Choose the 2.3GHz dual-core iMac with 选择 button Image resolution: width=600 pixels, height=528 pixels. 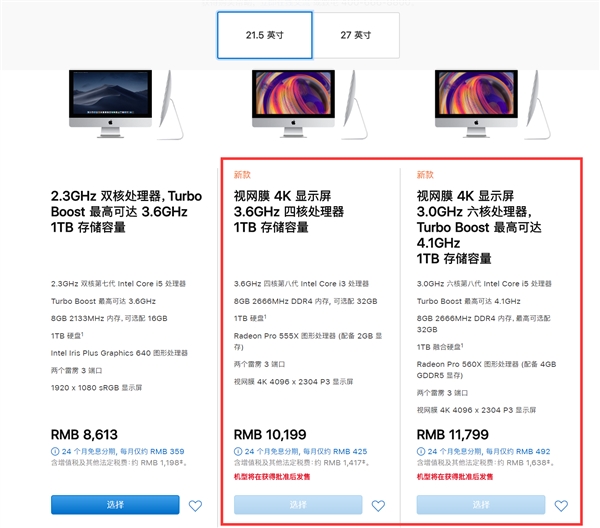115,505
